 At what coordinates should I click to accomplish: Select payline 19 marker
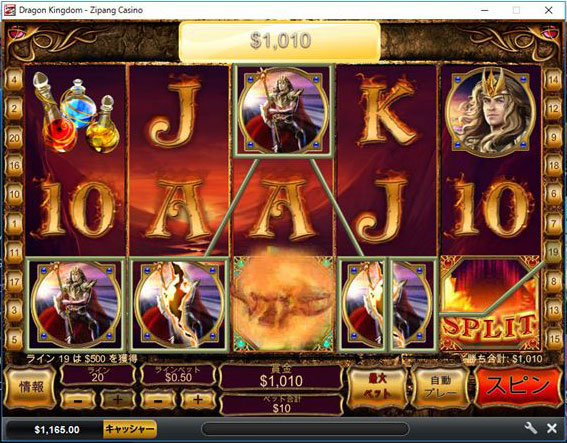553,251
